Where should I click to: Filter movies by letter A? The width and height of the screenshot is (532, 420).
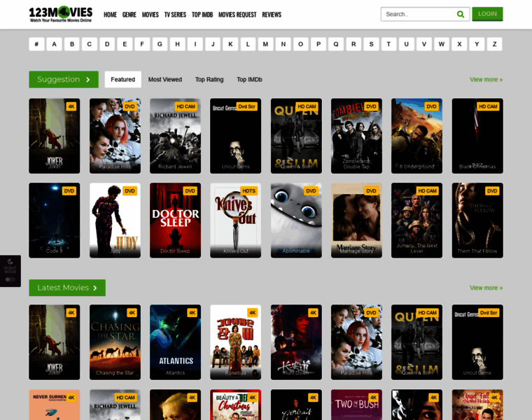[x=55, y=44]
